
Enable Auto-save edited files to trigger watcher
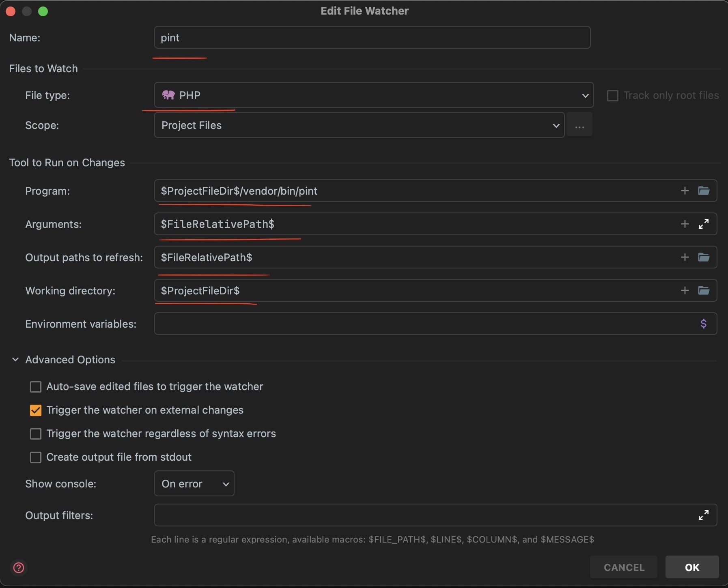(x=36, y=387)
